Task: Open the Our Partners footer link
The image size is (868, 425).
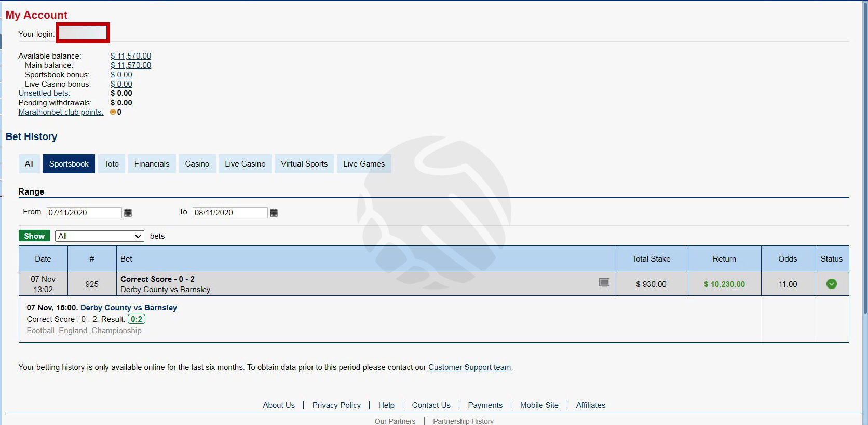Action: point(395,421)
